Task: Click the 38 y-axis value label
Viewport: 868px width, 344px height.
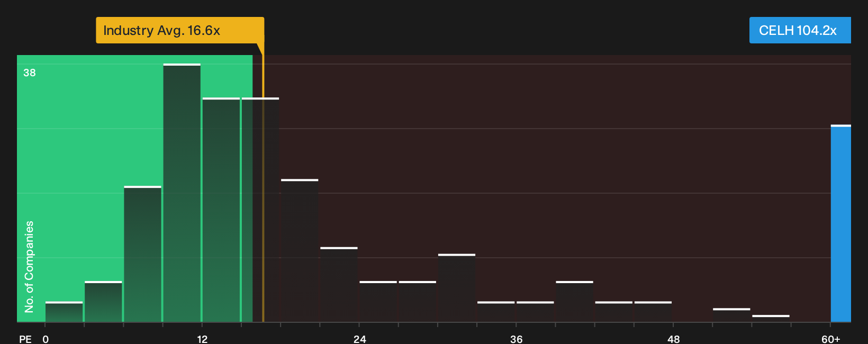Action: pyautogui.click(x=30, y=73)
